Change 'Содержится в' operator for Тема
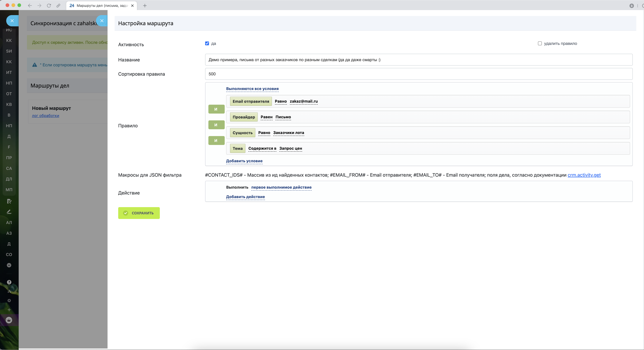644x350 pixels. click(262, 148)
